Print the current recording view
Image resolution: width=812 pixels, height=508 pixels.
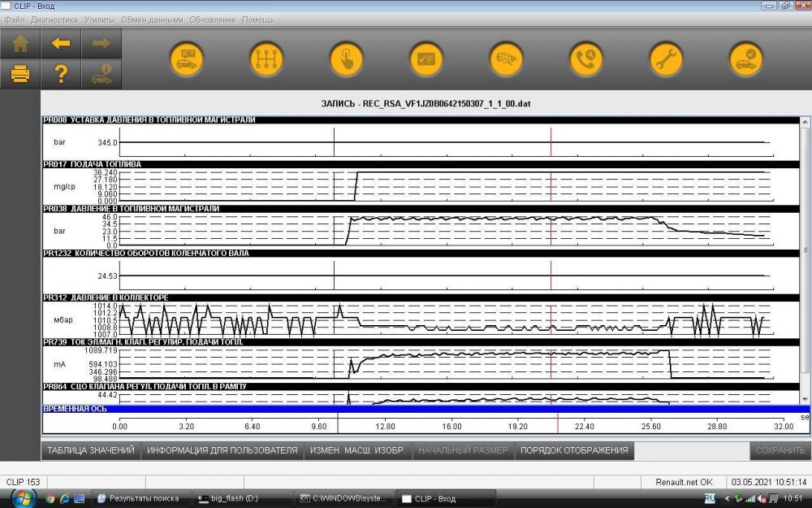(x=20, y=74)
